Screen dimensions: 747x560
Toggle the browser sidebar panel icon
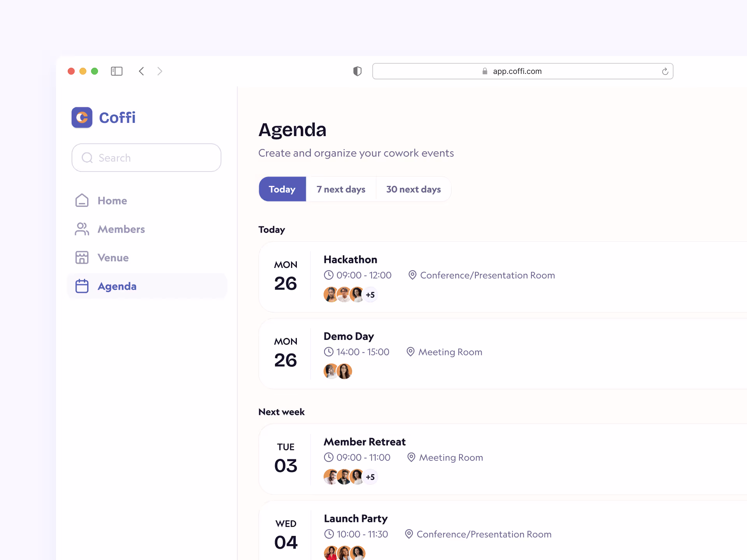[x=117, y=71]
